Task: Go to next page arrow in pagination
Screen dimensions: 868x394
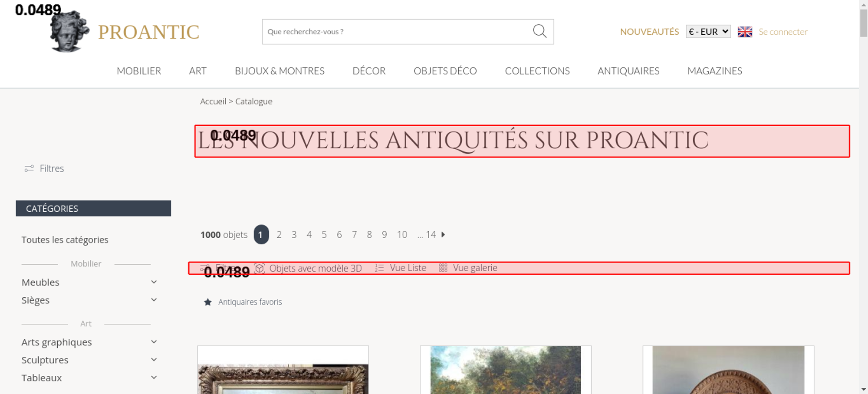Action: coord(443,235)
